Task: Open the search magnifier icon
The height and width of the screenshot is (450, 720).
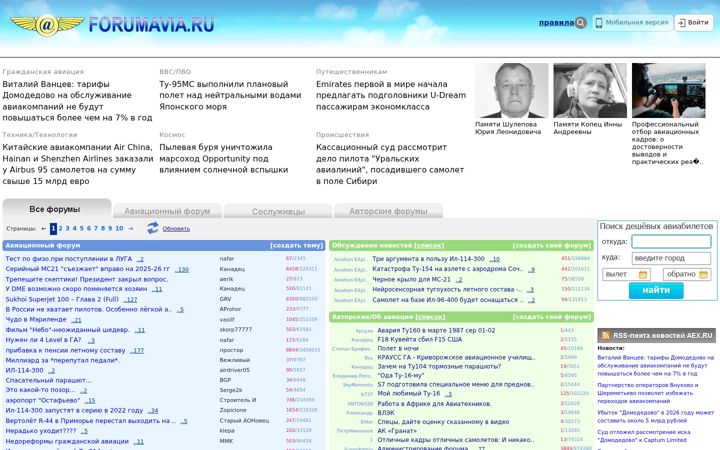Action: 581,22
